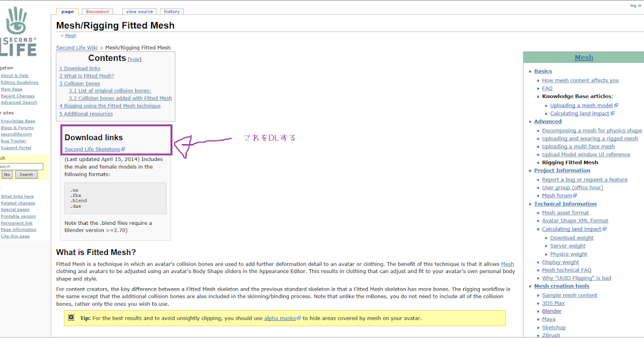644x338 pixels.
Task: Open Related changes in the toolbox
Action: [x=18, y=203]
